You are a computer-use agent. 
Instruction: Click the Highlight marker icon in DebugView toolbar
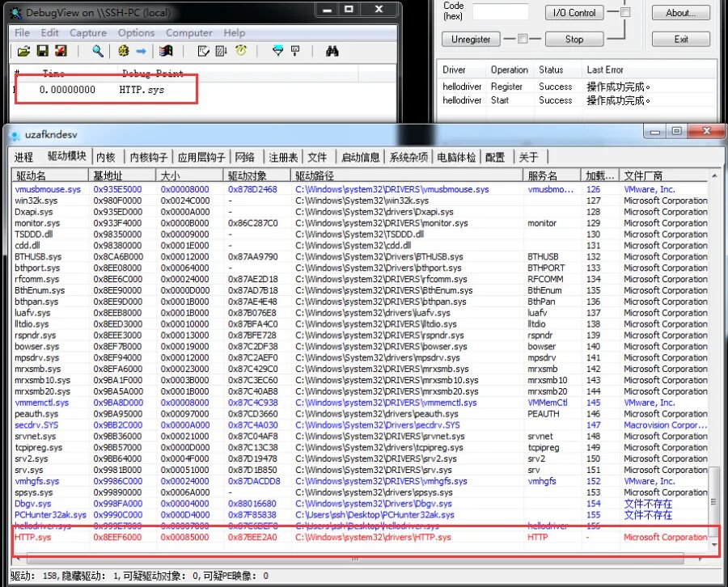tap(294, 50)
